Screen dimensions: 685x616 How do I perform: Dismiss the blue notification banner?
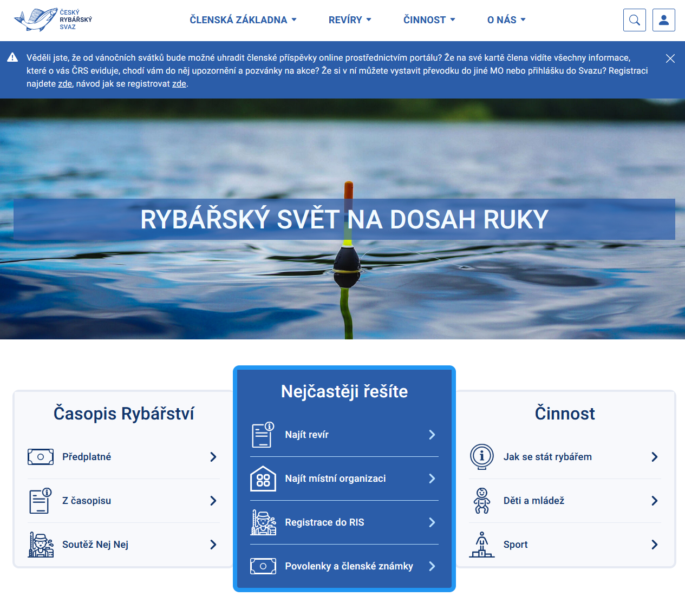click(670, 58)
